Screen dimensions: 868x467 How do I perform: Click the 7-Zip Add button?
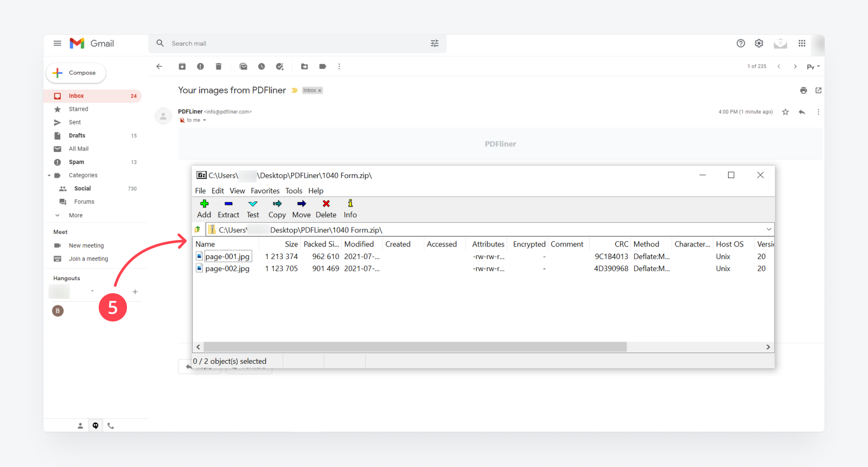pyautogui.click(x=204, y=209)
